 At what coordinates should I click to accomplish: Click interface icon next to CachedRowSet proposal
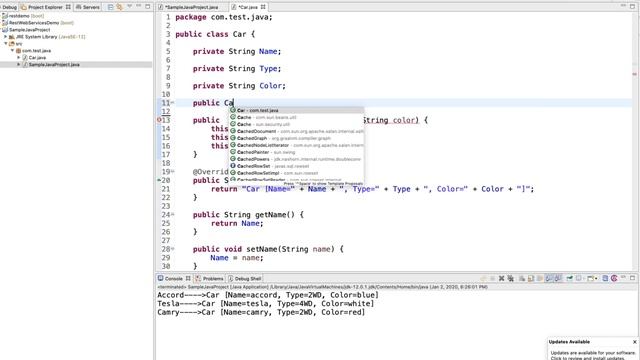tap(233, 166)
